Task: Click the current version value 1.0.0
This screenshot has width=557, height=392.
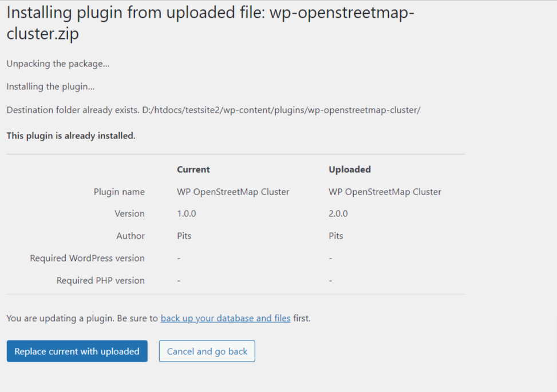Action: (187, 213)
